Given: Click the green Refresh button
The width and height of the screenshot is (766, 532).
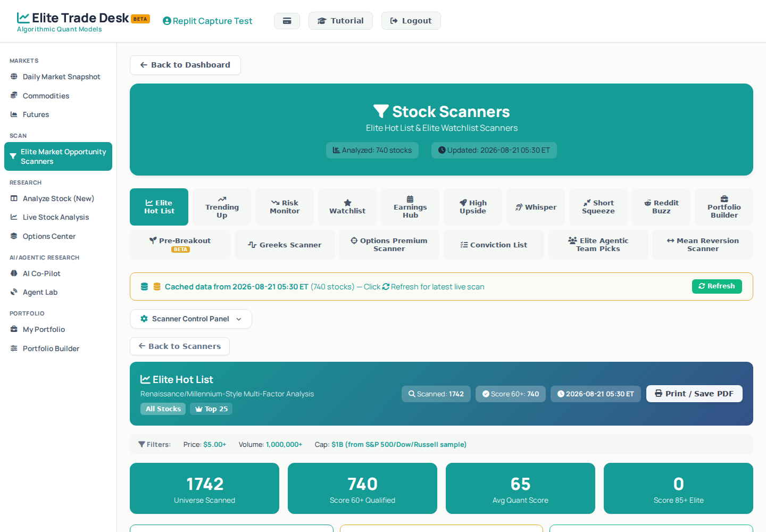Looking at the screenshot, I should point(717,286).
